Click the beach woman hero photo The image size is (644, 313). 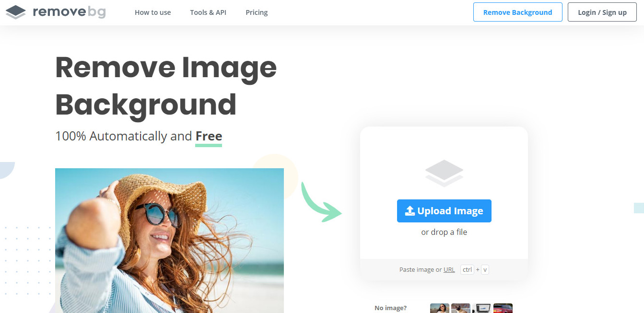click(x=169, y=240)
